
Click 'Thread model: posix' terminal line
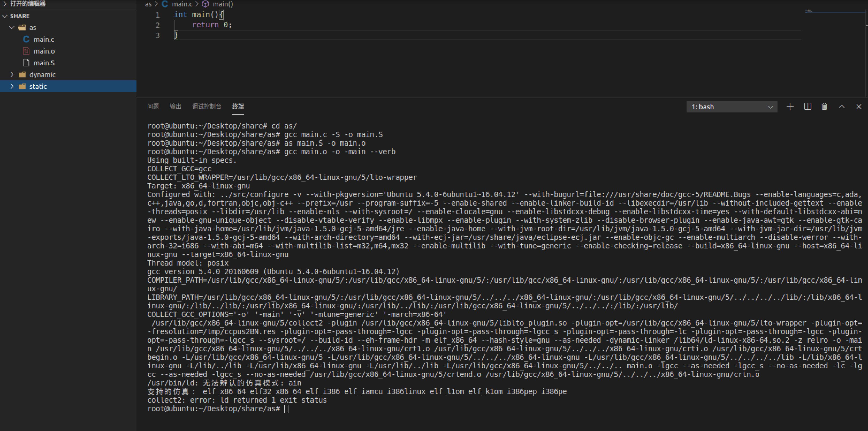tap(188, 263)
